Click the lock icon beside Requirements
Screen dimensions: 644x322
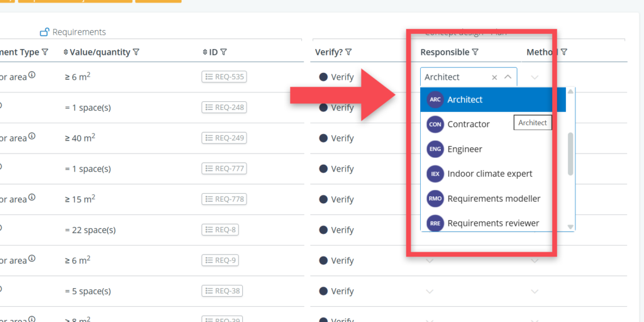pyautogui.click(x=45, y=32)
